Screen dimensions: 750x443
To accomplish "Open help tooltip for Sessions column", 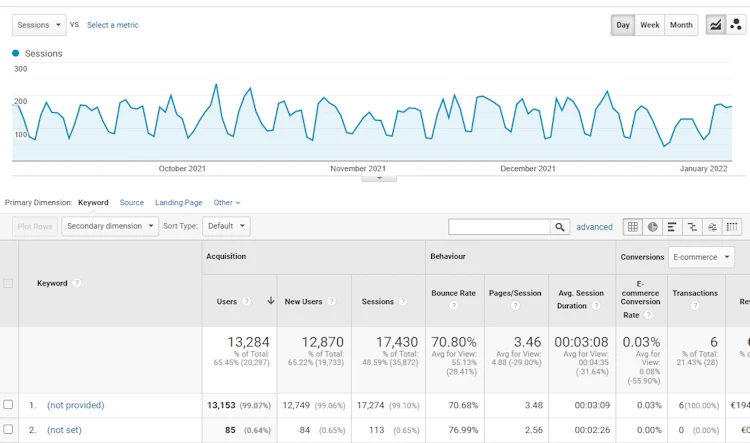I will pos(403,301).
